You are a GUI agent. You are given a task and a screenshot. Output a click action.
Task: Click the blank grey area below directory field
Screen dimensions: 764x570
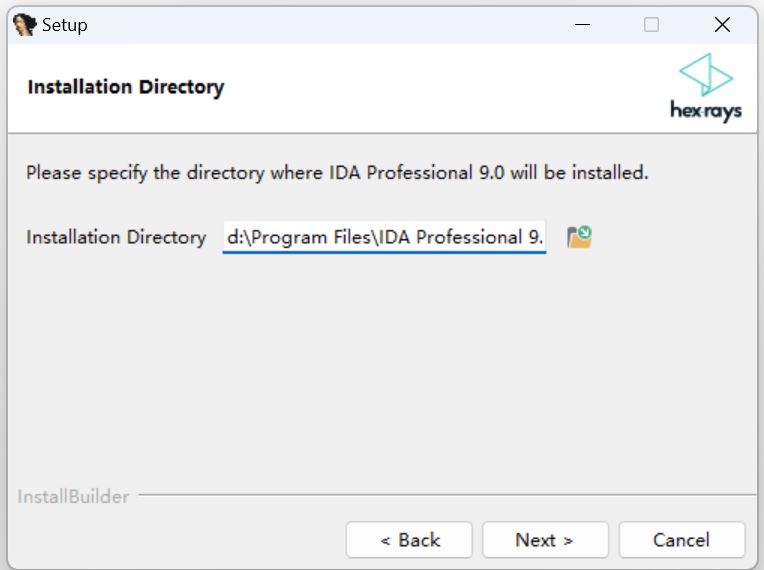tap(380, 370)
